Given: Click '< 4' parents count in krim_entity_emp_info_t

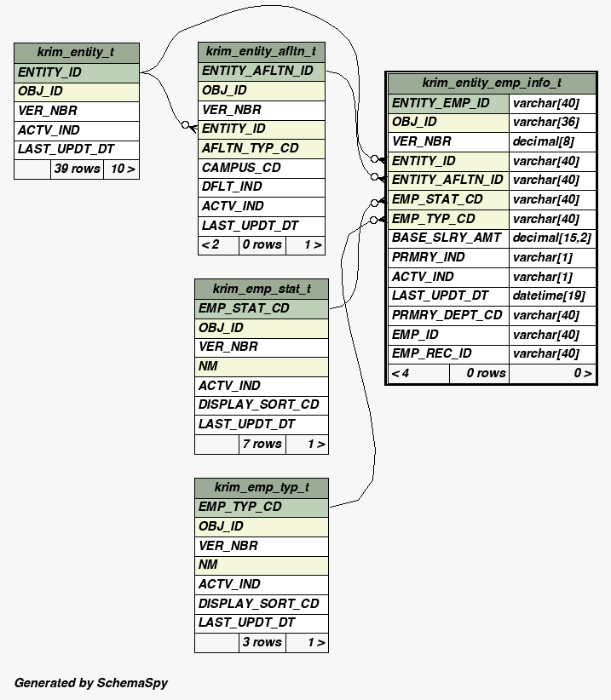Looking at the screenshot, I should (x=418, y=373).
